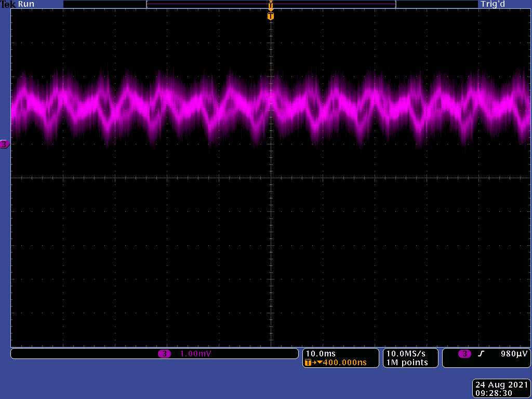This screenshot has width=532, height=399.
Task: Click the 980µV trigger level readout
Action: coord(514,354)
